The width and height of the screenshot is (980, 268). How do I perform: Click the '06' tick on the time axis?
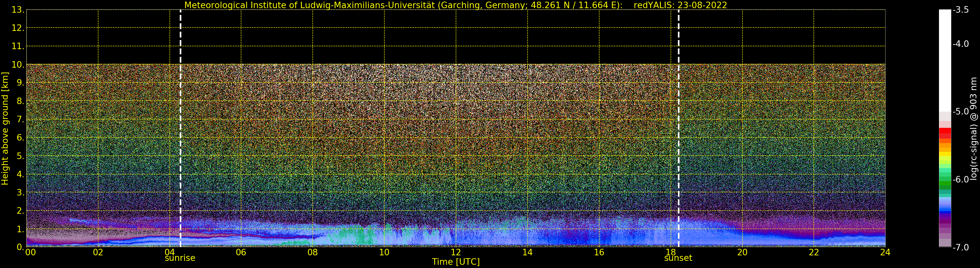(x=241, y=252)
